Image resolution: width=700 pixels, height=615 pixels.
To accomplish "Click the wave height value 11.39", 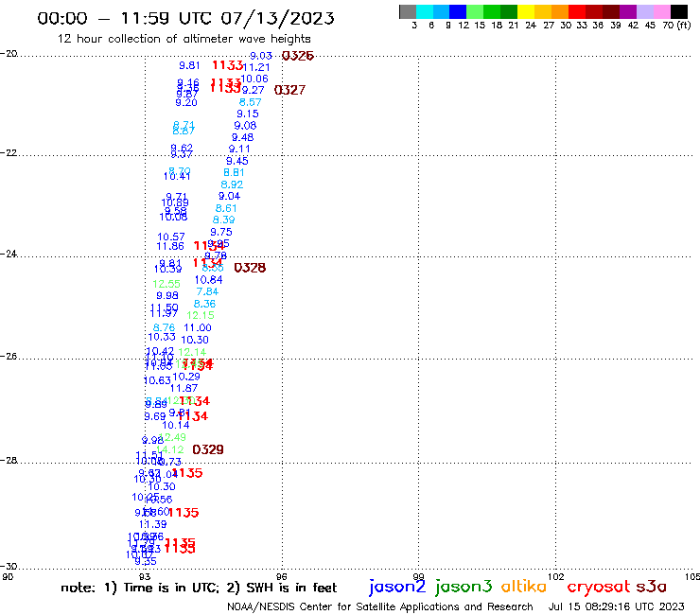I will [153, 524].
